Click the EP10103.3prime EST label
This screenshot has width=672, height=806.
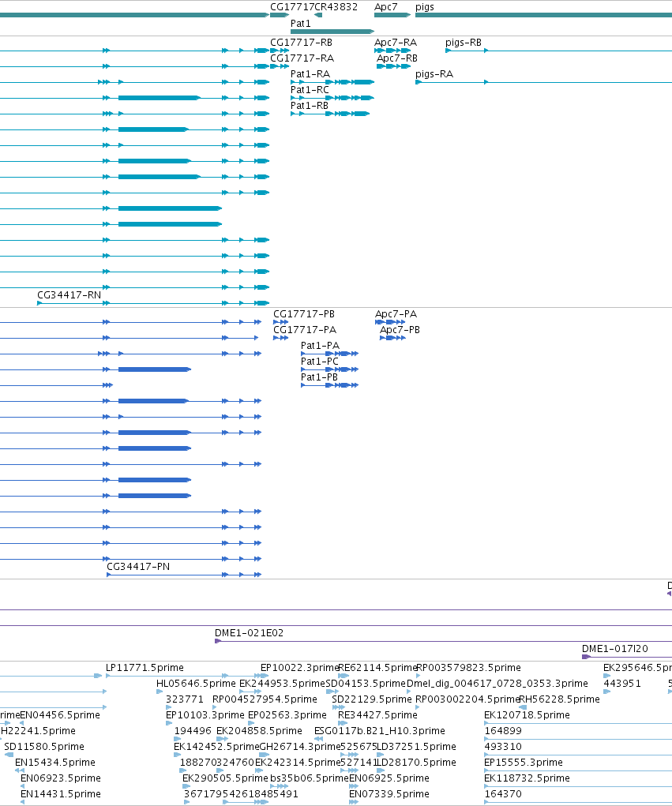pos(205,715)
